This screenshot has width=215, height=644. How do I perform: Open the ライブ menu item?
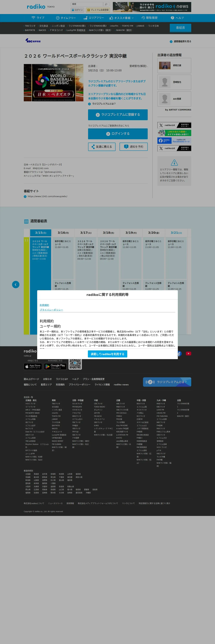[38, 18]
